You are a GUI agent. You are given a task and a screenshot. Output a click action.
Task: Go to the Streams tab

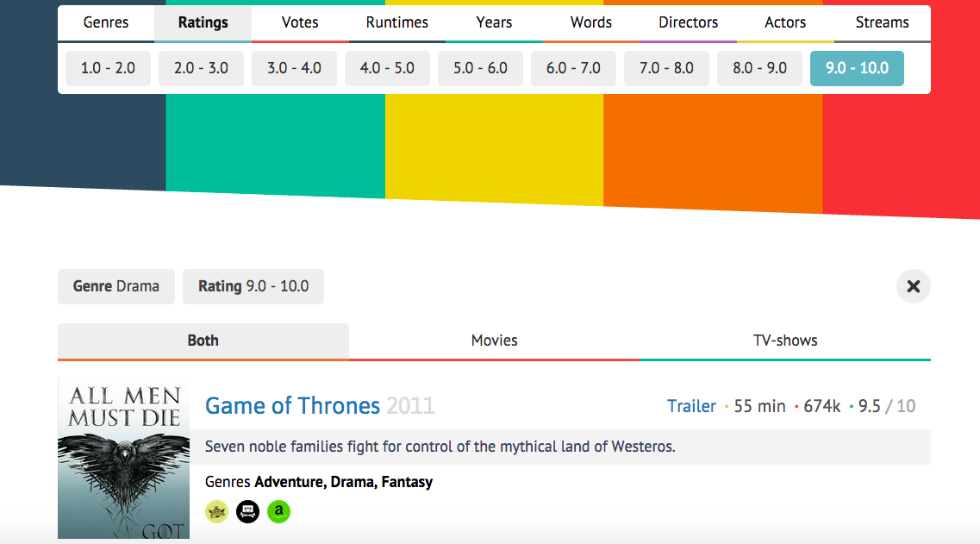click(x=882, y=23)
